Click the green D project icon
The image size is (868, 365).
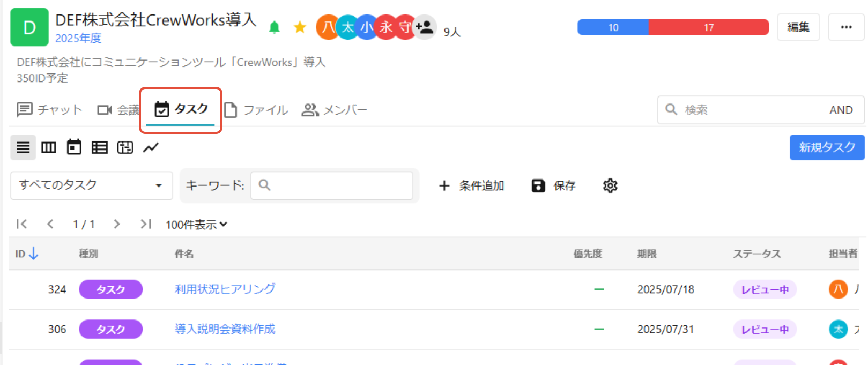point(29,27)
